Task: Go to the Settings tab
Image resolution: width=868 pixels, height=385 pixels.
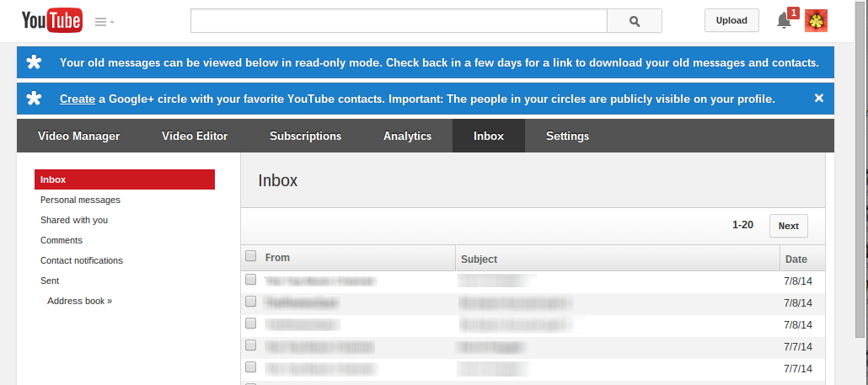Action: pyautogui.click(x=567, y=136)
